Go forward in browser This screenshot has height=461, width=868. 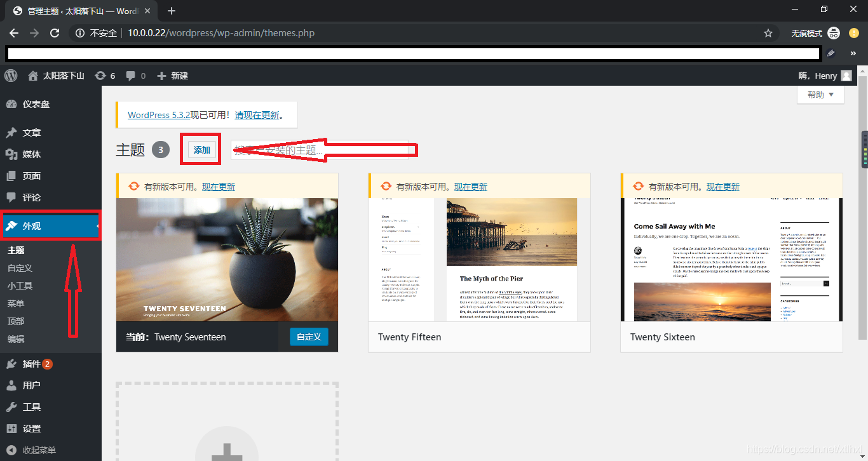click(x=34, y=33)
